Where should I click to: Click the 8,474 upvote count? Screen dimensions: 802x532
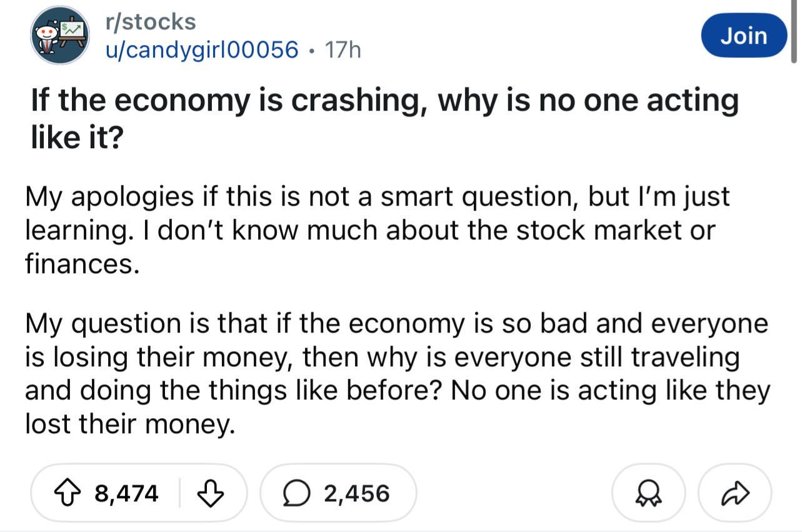(x=126, y=493)
